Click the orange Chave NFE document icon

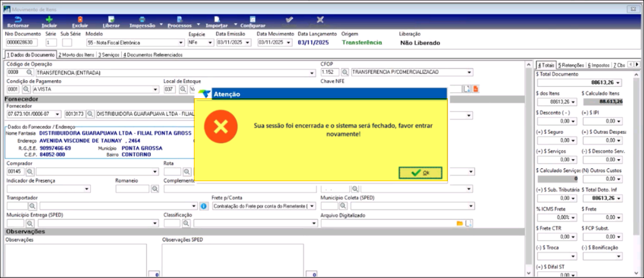(x=475, y=89)
